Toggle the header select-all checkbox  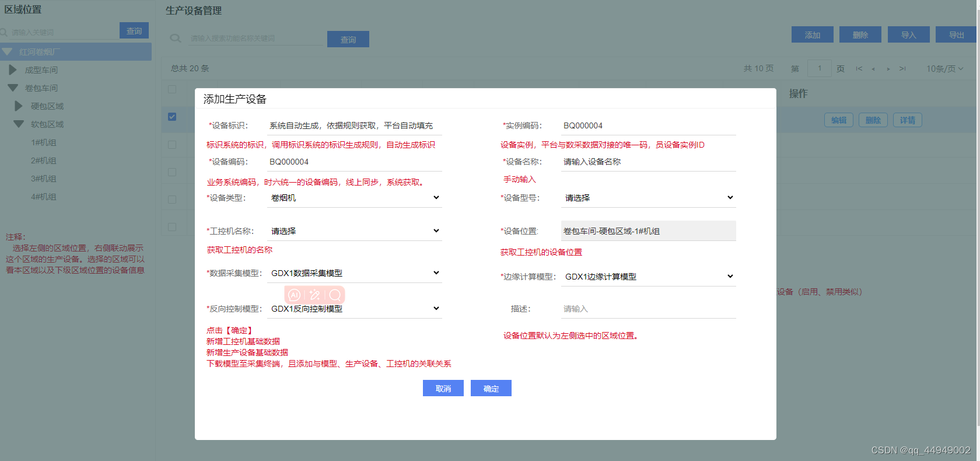pyautogui.click(x=172, y=89)
